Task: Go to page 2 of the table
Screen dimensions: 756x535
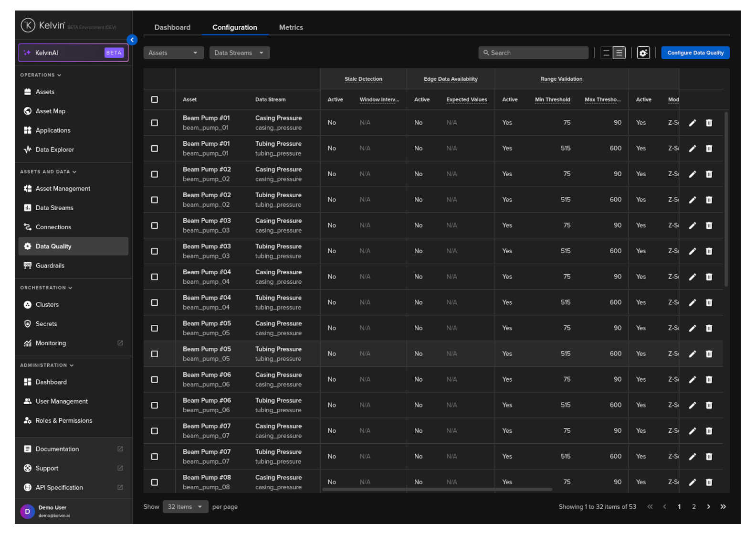Action: click(693, 507)
